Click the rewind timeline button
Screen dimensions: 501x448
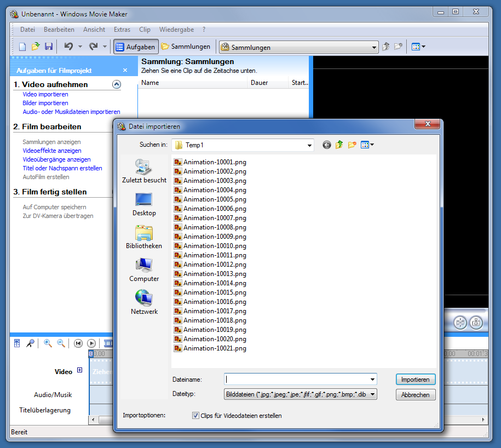tap(78, 343)
